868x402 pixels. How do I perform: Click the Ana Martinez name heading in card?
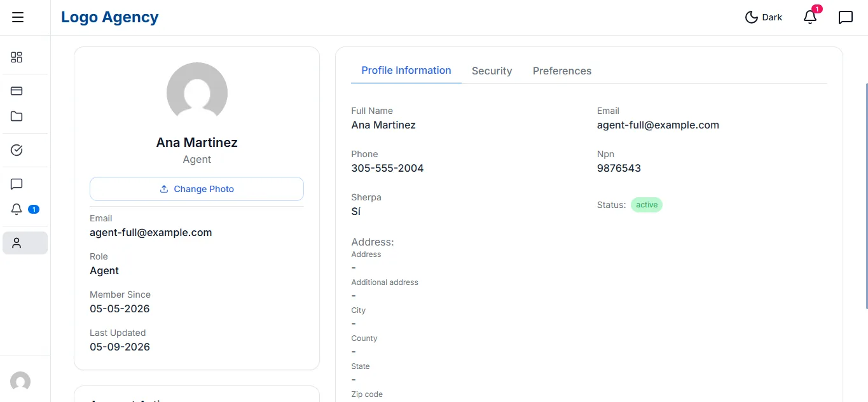(197, 142)
